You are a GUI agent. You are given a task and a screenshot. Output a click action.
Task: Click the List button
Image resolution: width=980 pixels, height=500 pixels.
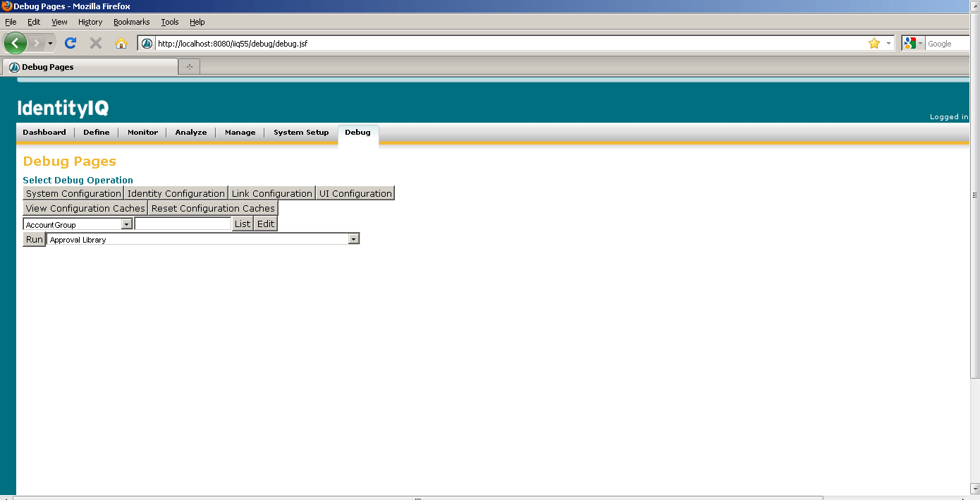point(243,224)
